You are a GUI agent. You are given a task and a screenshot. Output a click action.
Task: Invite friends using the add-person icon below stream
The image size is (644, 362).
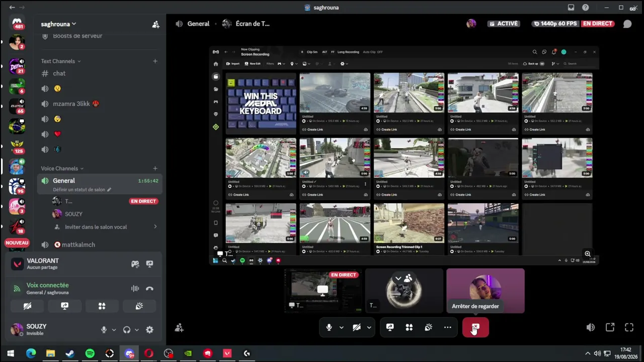click(x=179, y=328)
